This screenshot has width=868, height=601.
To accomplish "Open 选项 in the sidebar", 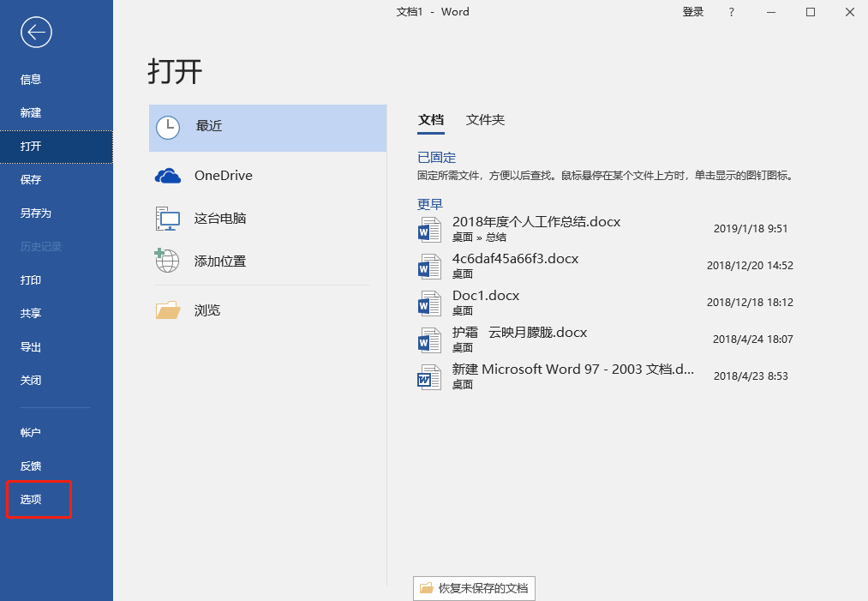I will [x=31, y=499].
